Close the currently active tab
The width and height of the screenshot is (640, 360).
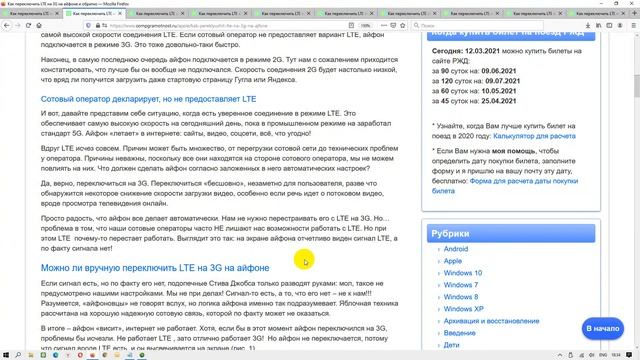pos(120,13)
